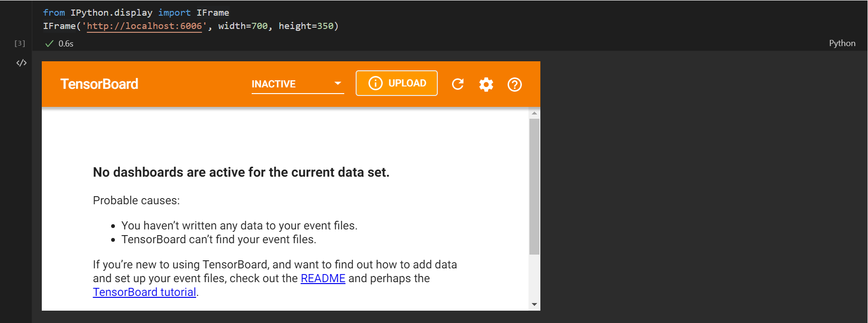This screenshot has width=868, height=323.
Task: Click the dropdown arrow next to INACTIVE
Action: (338, 83)
